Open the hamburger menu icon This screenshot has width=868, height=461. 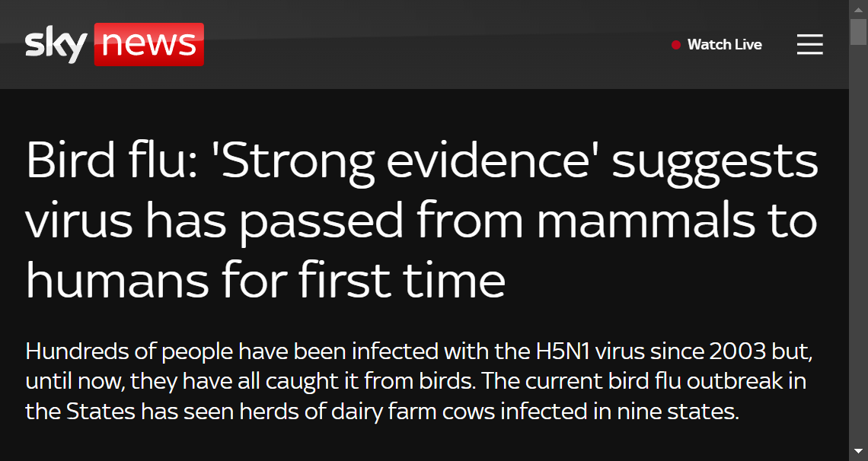(x=810, y=44)
